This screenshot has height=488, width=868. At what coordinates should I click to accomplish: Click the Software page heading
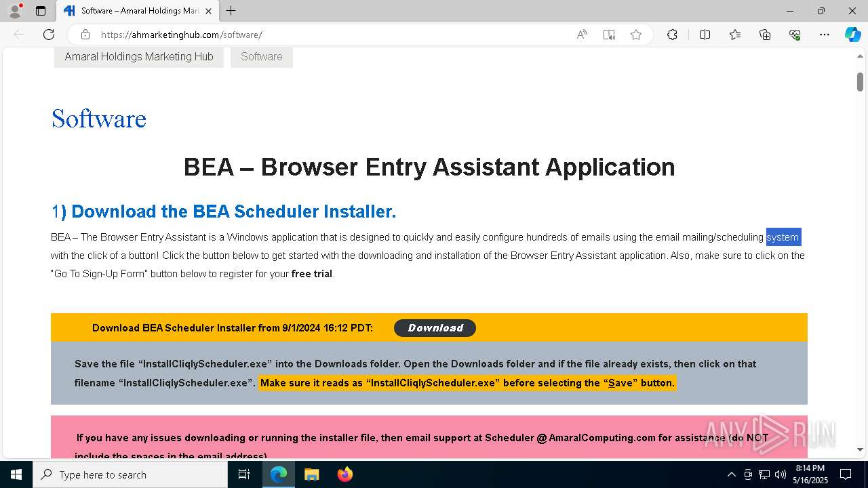tap(99, 119)
